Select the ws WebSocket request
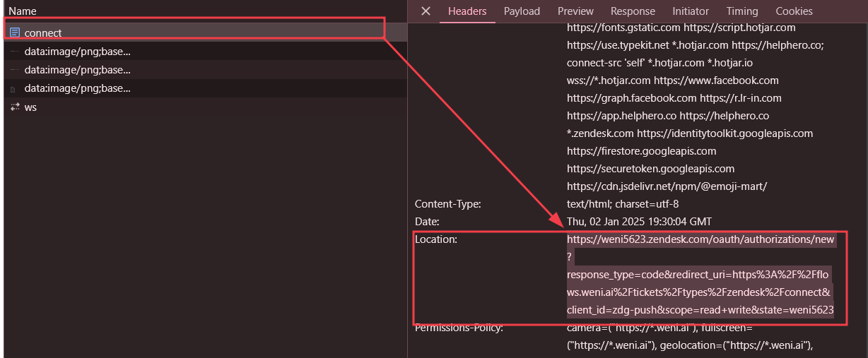This screenshot has height=358, width=868. point(30,107)
